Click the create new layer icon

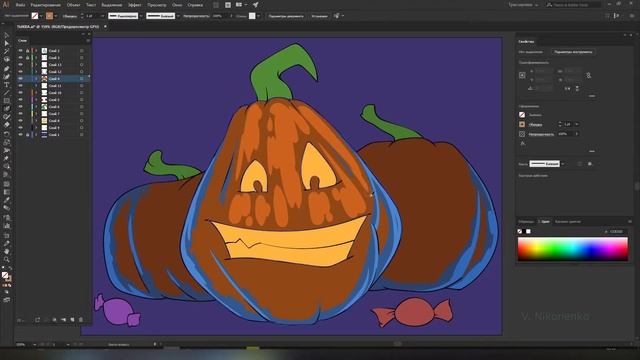pyautogui.click(x=72, y=320)
